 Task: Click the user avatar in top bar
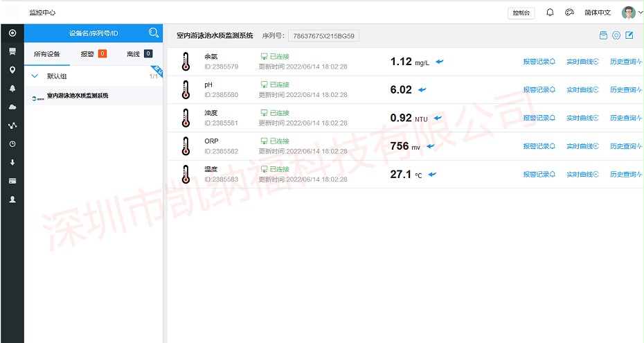pyautogui.click(x=628, y=12)
